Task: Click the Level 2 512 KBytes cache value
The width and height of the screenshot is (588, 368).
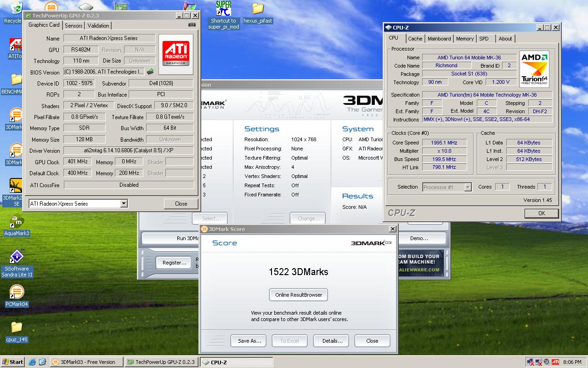Action: (529, 159)
